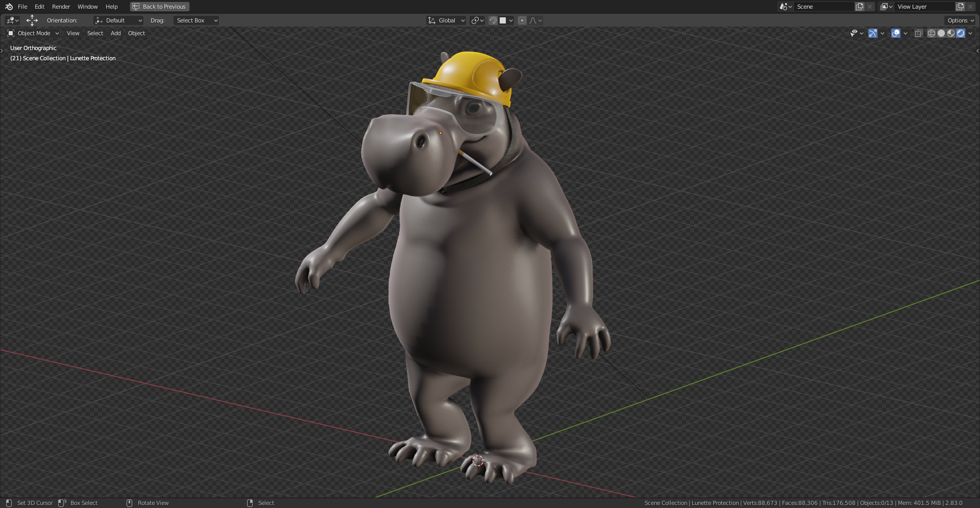Toggle proportional editing icon

tap(522, 20)
